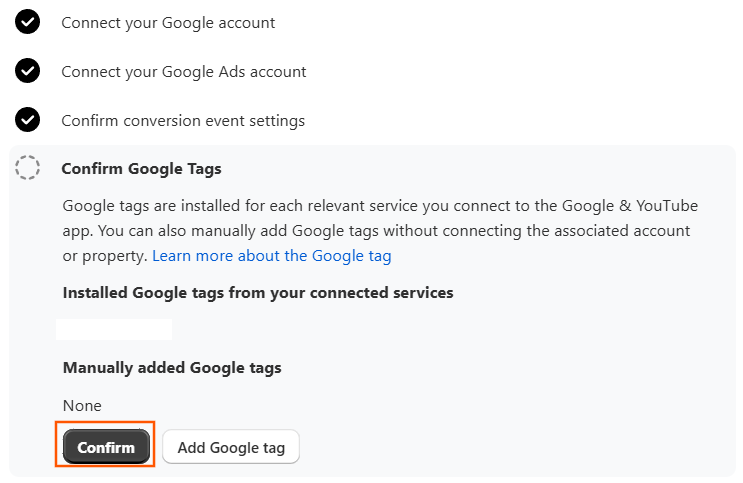
Task: Select the dashed circle pending step icon
Action: click(x=27, y=168)
